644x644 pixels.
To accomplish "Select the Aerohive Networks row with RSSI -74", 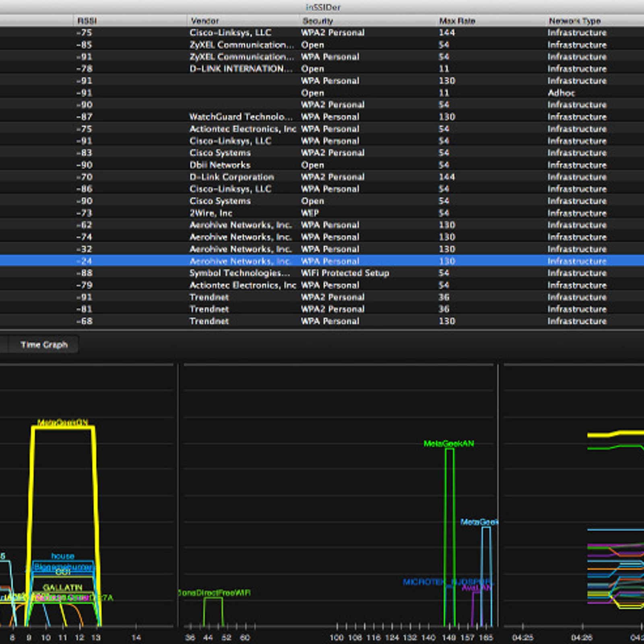I will [322, 237].
